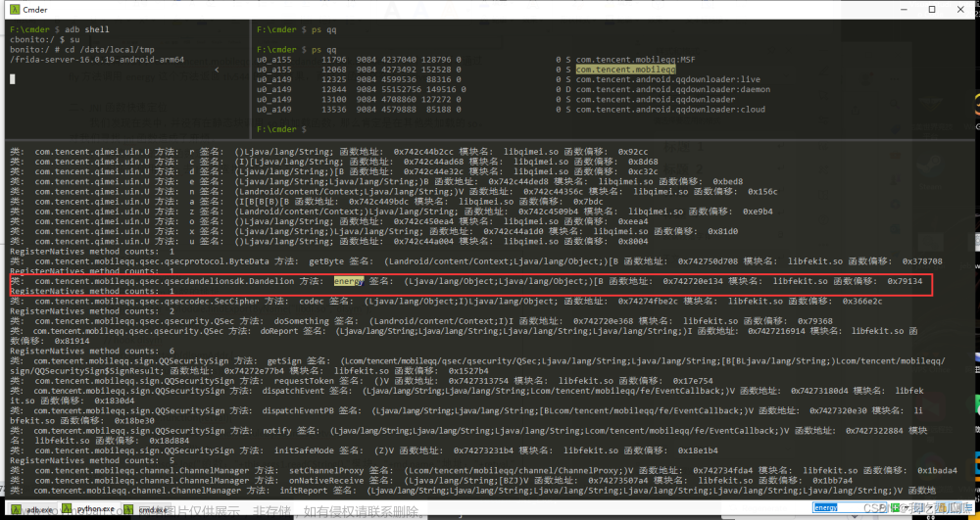980x520 pixels.
Task: Maximize the Cmder window
Action: (932, 10)
